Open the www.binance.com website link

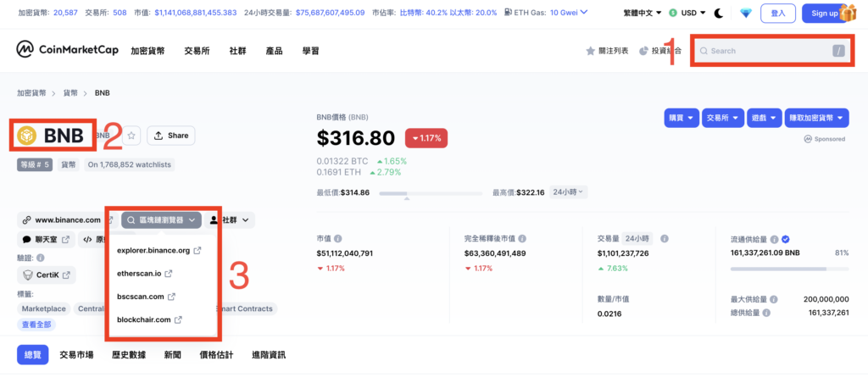(x=68, y=220)
